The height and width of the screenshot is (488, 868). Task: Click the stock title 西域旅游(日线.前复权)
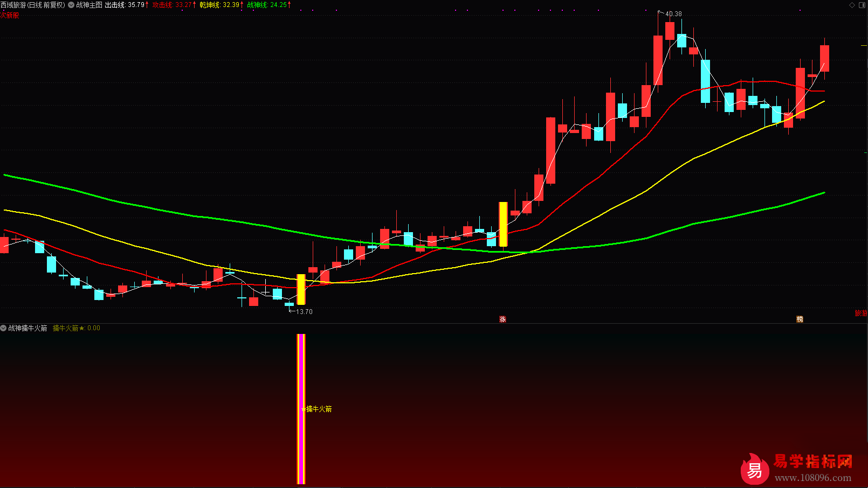point(33,5)
